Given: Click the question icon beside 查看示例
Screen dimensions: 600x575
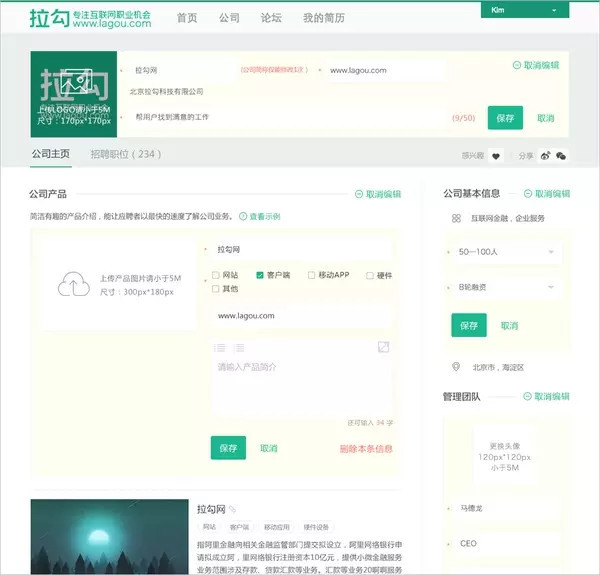Looking at the screenshot, I should click(x=243, y=217).
